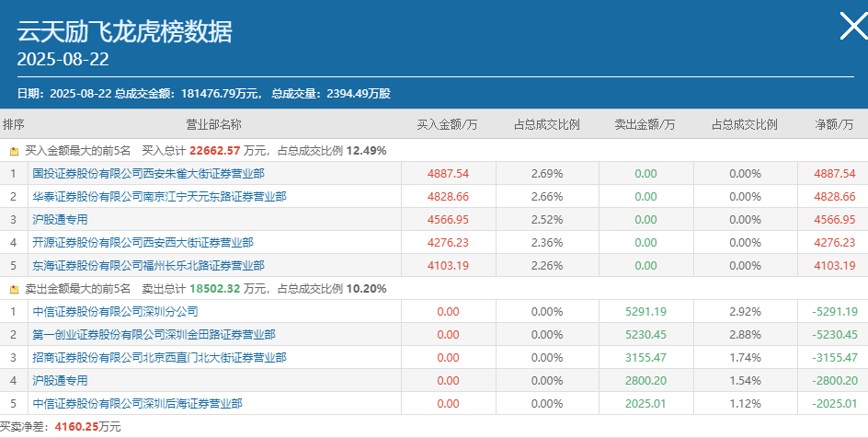The height and width of the screenshot is (438, 868).
Task: Click buy ratio cell 2.52%
Action: coord(547,220)
